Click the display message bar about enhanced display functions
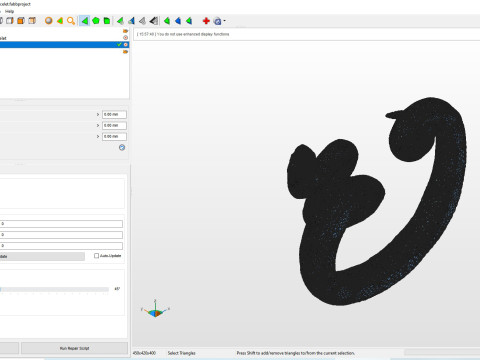This screenshot has height=360, width=480. 307,34
